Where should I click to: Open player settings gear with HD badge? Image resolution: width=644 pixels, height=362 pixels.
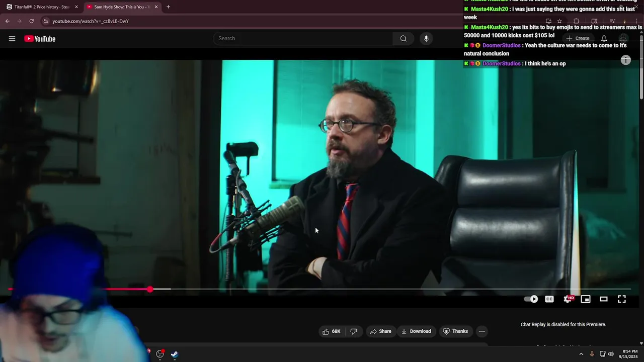pyautogui.click(x=568, y=299)
